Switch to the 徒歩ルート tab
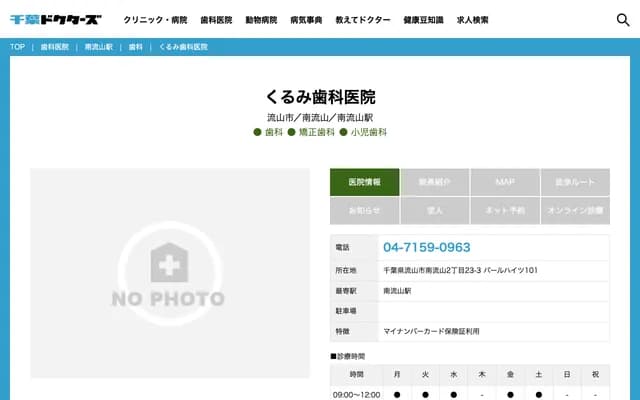The height and width of the screenshot is (400, 640). 575,182
